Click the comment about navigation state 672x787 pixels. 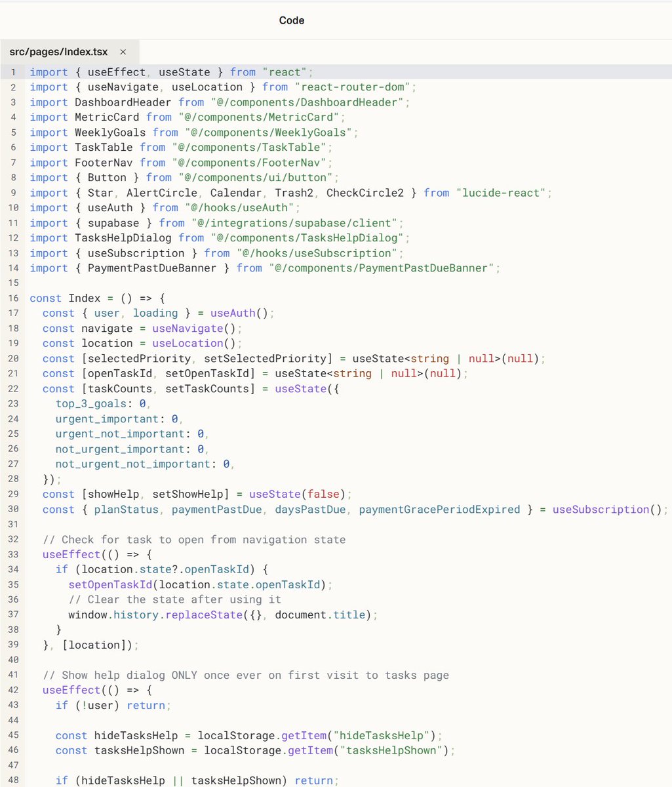click(194, 540)
